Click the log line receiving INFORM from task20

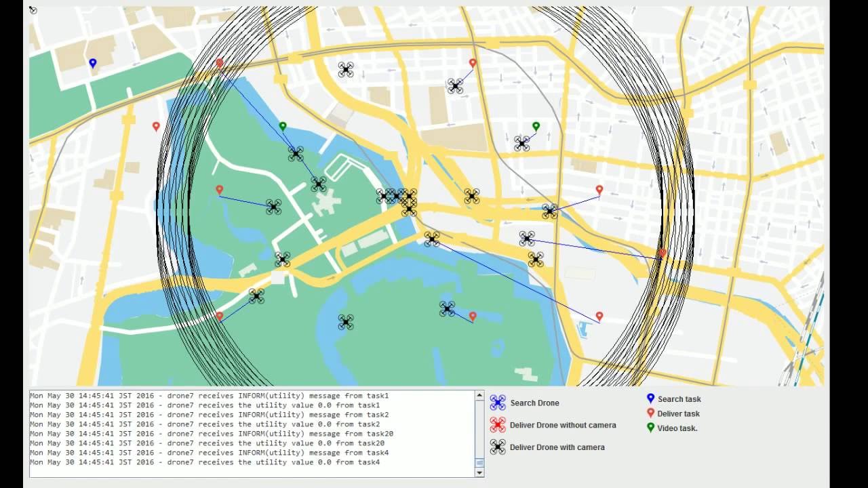tap(212, 434)
